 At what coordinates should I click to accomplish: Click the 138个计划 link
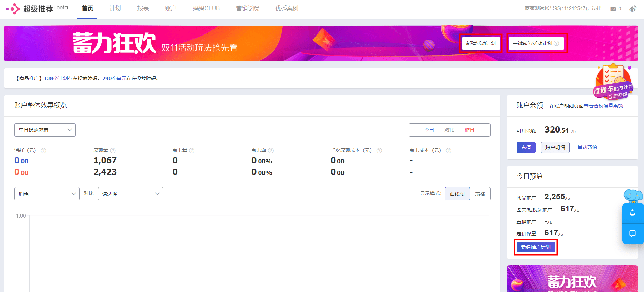click(56, 78)
